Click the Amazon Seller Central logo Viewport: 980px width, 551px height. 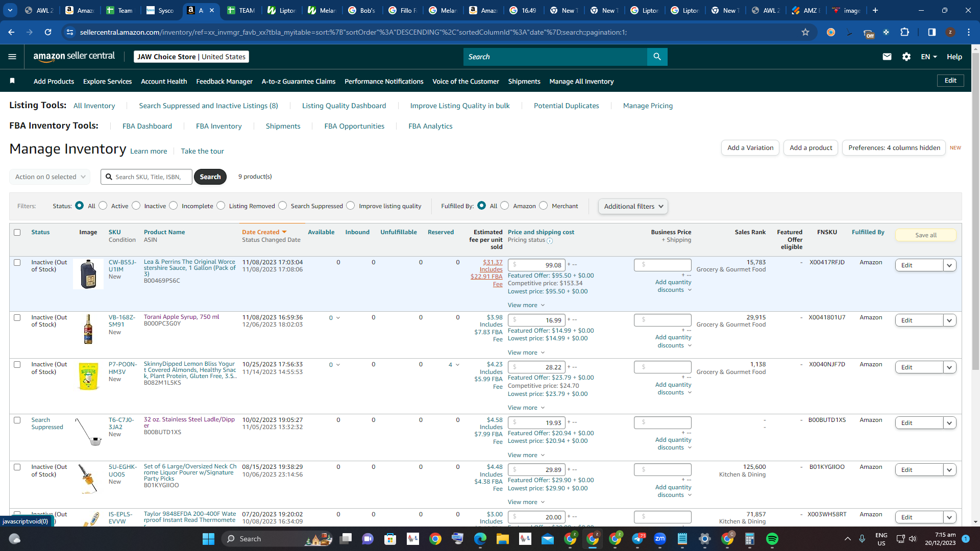74,57
